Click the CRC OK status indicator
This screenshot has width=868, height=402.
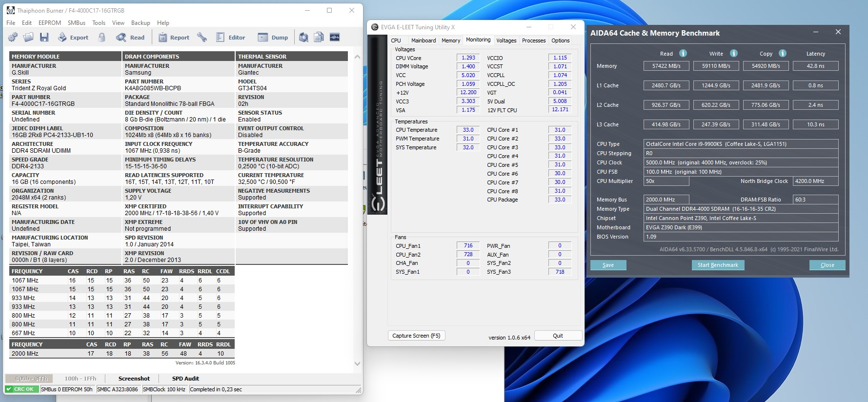coord(21,389)
